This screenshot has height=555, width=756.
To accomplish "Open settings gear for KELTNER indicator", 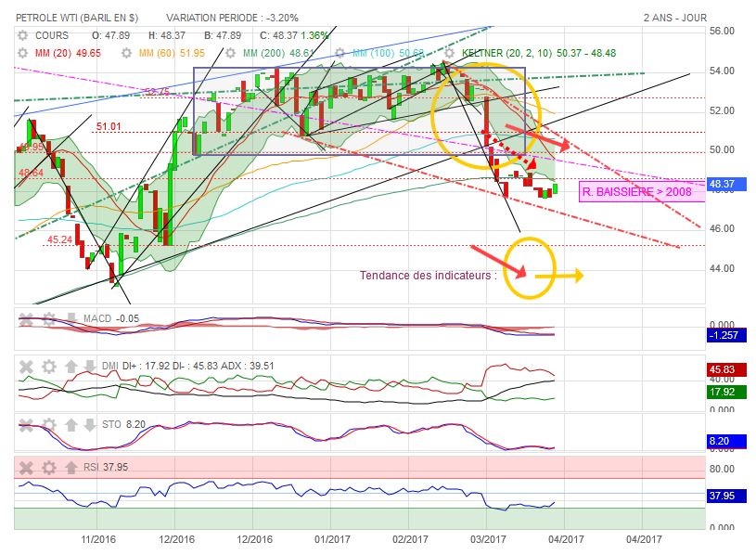I will pos(449,53).
